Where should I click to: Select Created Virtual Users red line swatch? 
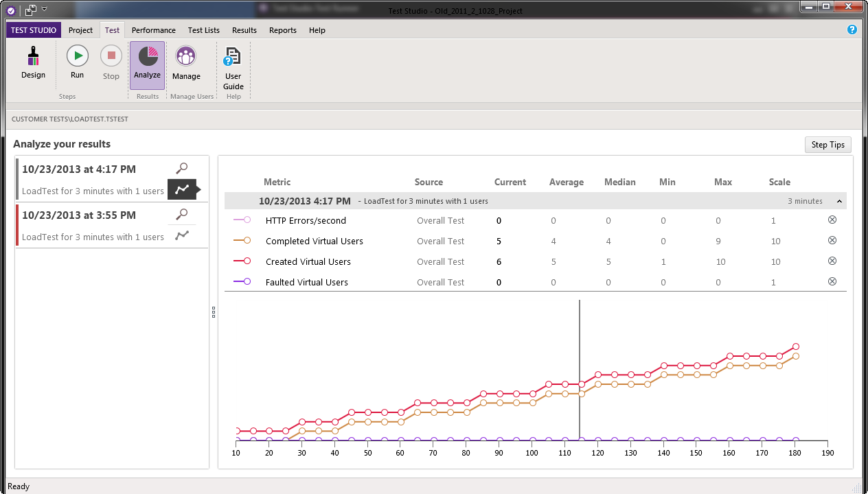pyautogui.click(x=242, y=261)
